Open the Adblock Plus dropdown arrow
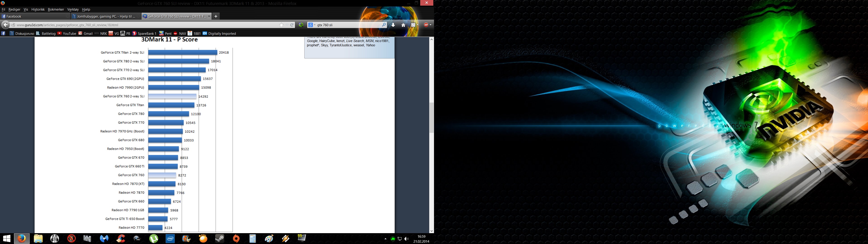The width and height of the screenshot is (868, 244). point(430,25)
